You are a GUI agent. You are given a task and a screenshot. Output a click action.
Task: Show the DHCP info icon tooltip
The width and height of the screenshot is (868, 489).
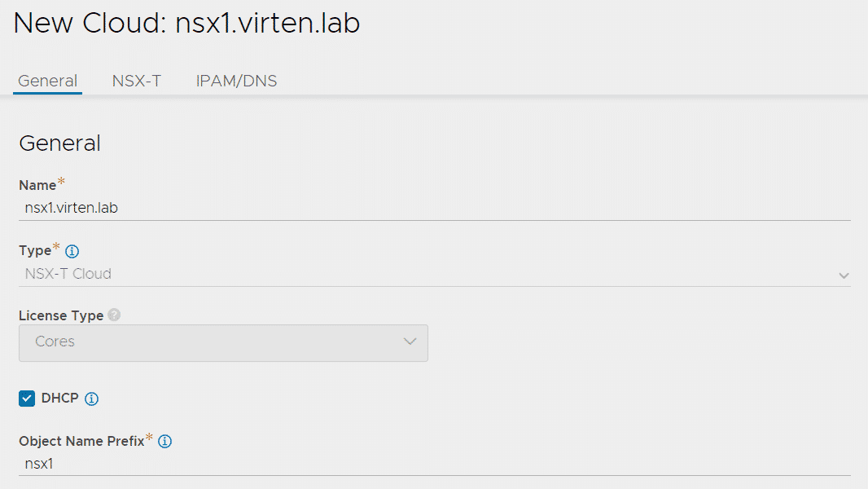pyautogui.click(x=92, y=399)
